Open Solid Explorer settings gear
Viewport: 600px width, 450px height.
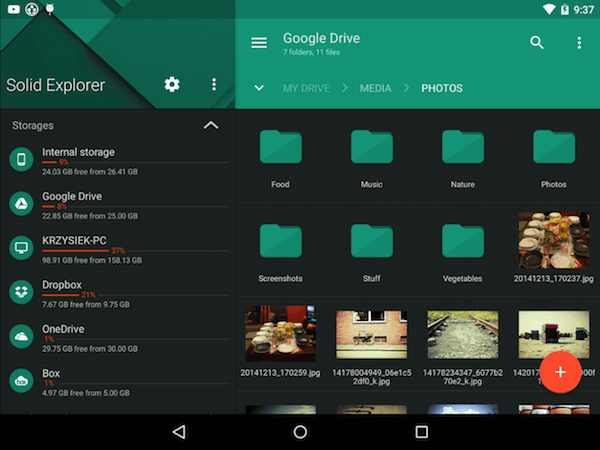click(172, 84)
